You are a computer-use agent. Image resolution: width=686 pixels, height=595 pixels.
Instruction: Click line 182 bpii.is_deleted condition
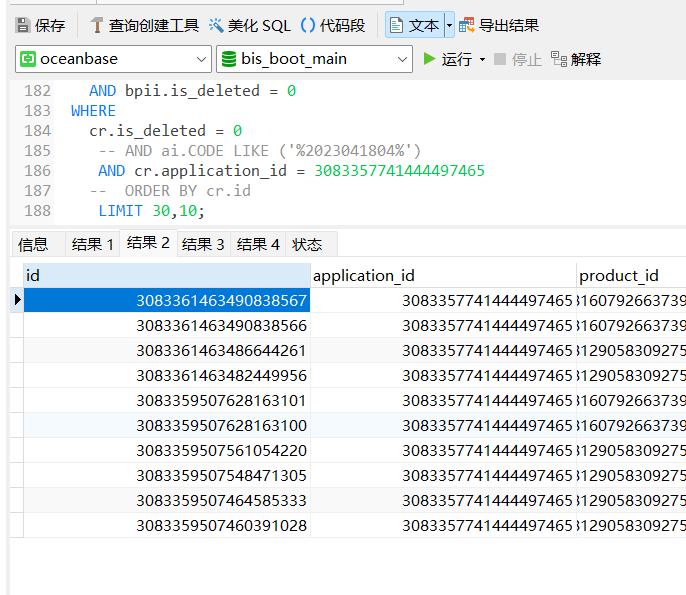point(192,91)
